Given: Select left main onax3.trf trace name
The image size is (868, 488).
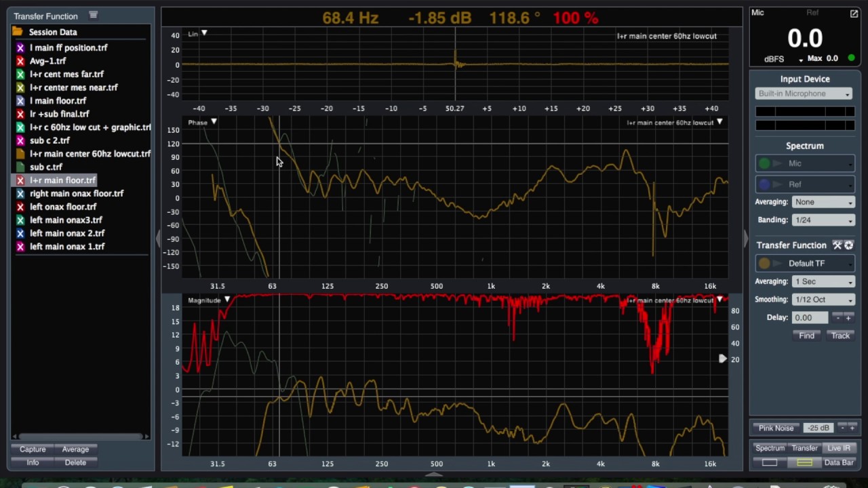Looking at the screenshot, I should coord(66,220).
